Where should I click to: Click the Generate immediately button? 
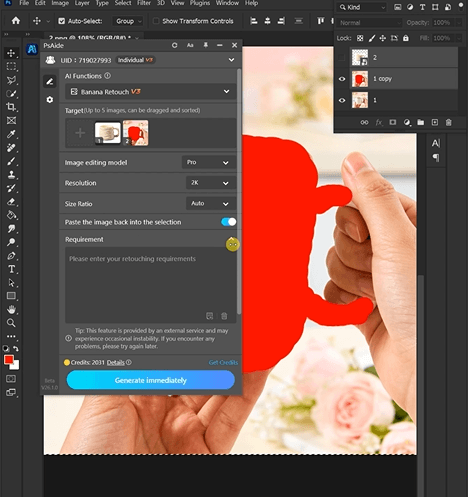tap(151, 380)
